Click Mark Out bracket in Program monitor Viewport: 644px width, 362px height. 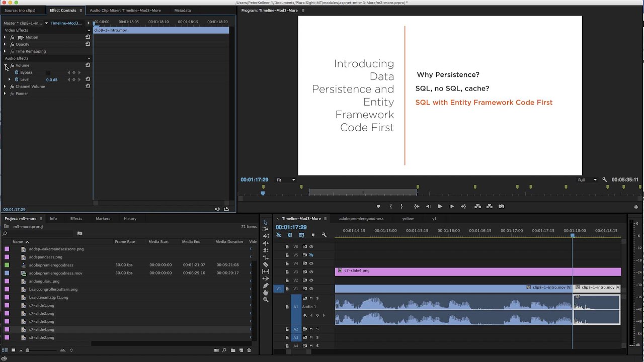(401, 206)
